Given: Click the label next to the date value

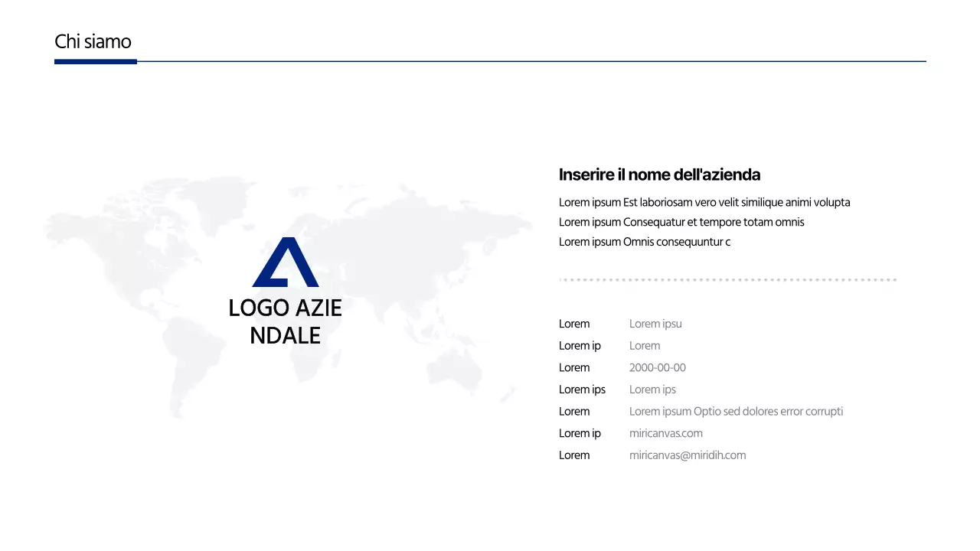Looking at the screenshot, I should 574,368.
